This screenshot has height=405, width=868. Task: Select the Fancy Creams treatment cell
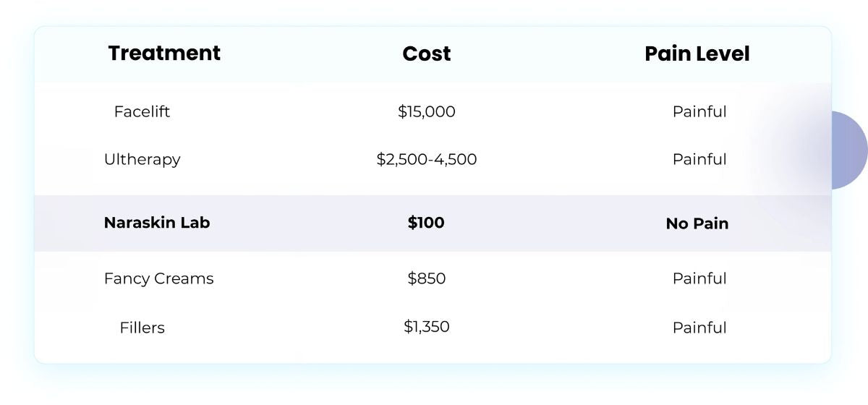pyautogui.click(x=158, y=279)
